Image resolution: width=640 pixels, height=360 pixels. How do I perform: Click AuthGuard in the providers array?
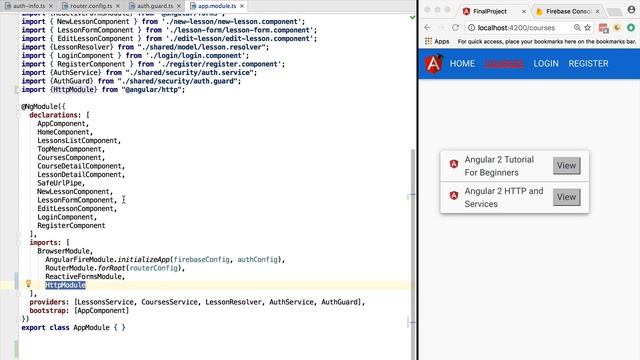[339, 302]
